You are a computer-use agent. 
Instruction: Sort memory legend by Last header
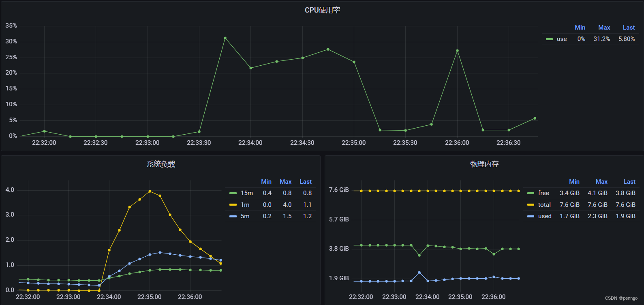click(x=629, y=182)
